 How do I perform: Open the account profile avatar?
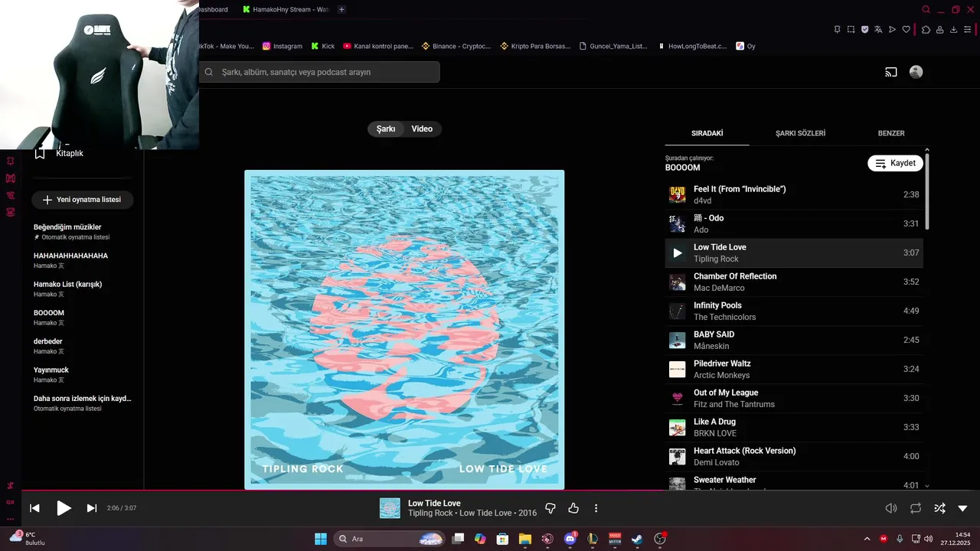pos(916,72)
